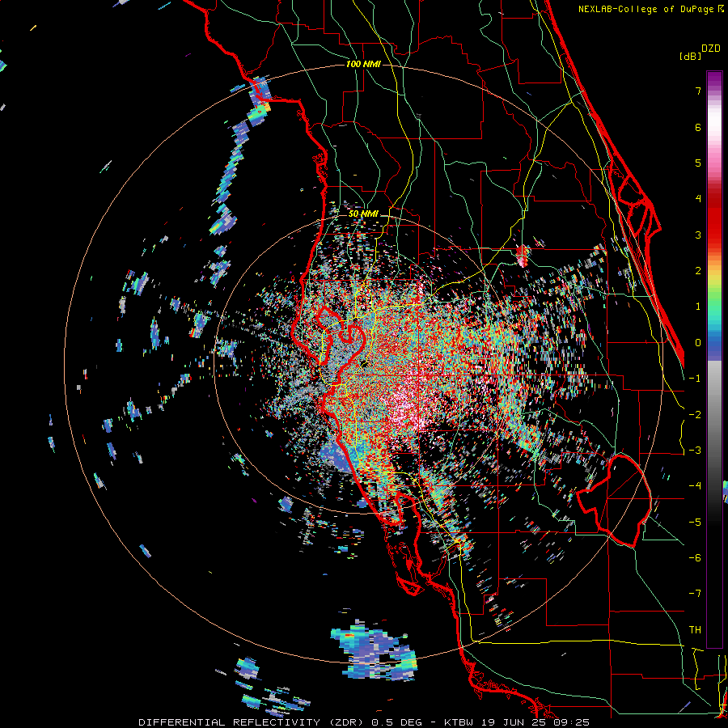Click the 0.5 DEG elevation text
This screenshot has height=728, width=728.
396,722
